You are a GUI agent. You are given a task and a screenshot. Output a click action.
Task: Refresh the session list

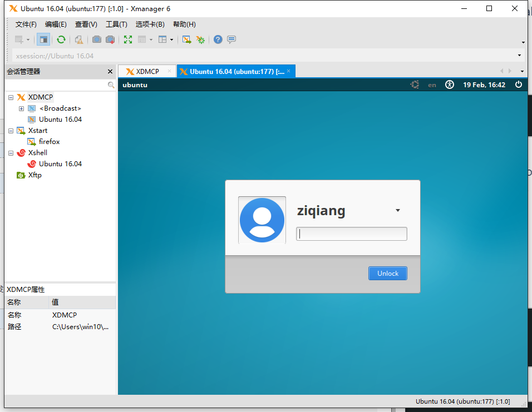61,39
